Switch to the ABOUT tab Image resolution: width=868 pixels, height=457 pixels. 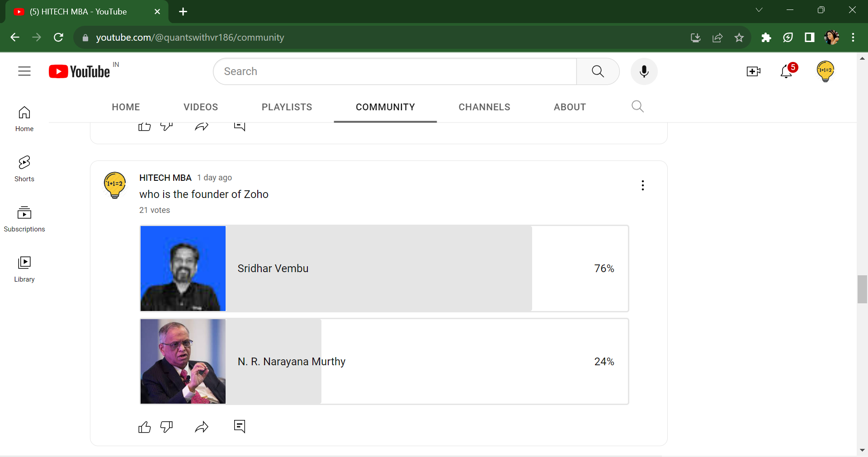click(x=570, y=107)
